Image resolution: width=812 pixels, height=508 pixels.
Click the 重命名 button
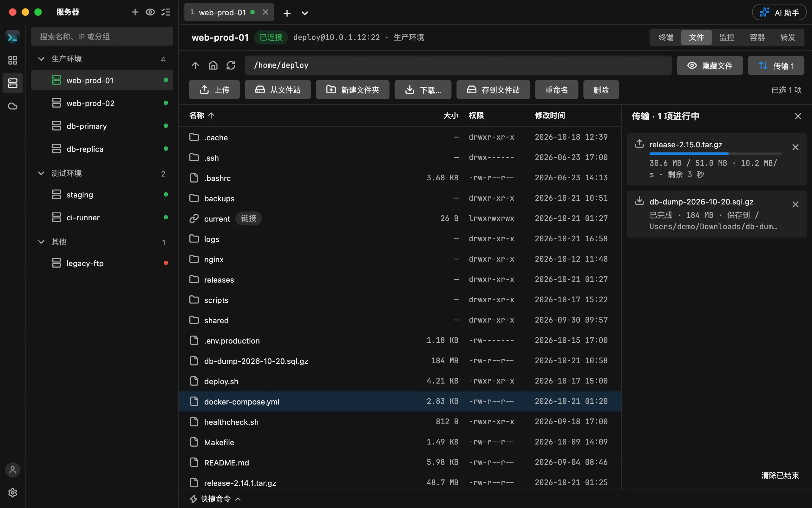point(557,90)
